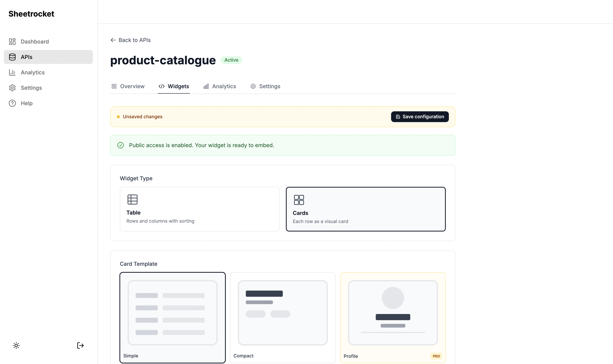Go Back to APIs link
613x364 pixels.
(134, 40)
